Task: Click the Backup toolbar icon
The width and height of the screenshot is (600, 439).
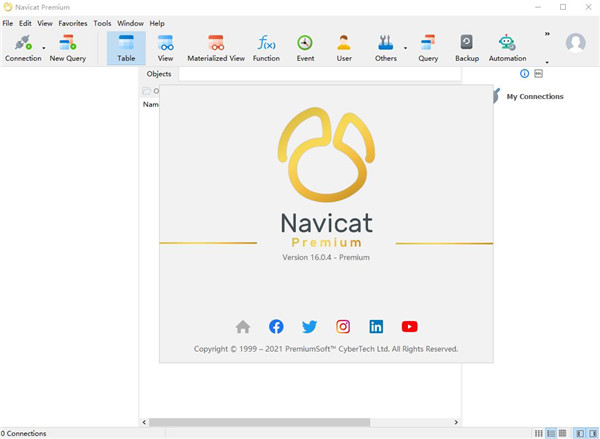Action: 467,43
